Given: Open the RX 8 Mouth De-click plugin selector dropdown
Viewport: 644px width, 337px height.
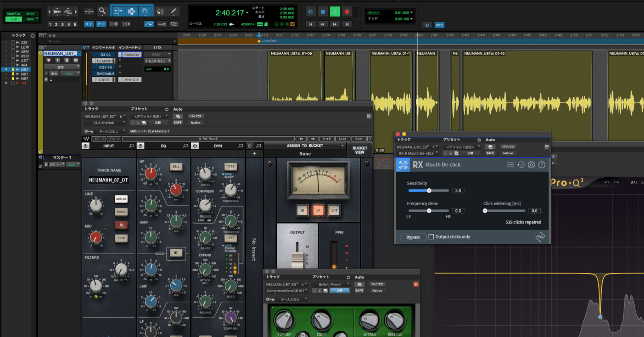Looking at the screenshot, I should (418, 153).
